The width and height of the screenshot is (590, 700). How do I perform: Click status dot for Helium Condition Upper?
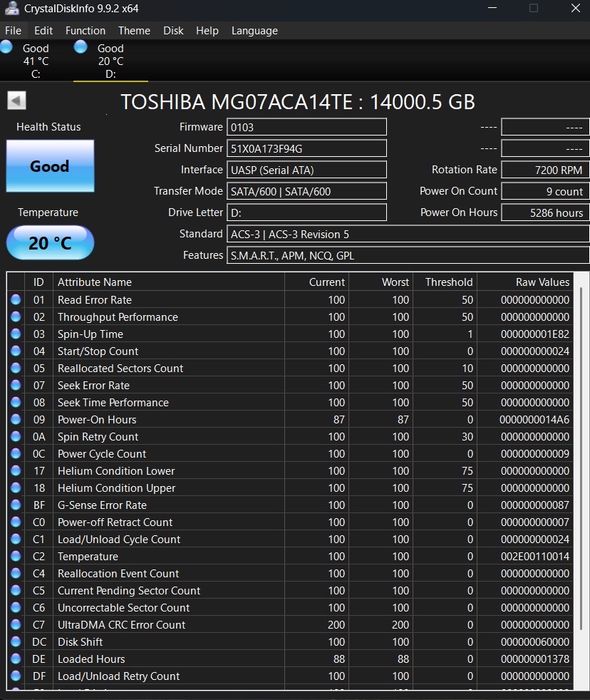point(16,488)
